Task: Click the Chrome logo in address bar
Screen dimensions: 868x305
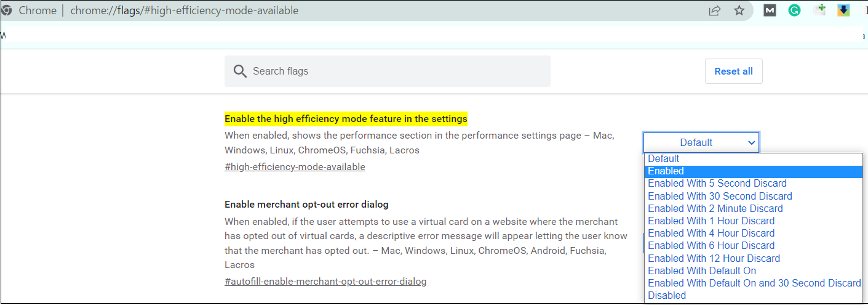Action: [7, 10]
